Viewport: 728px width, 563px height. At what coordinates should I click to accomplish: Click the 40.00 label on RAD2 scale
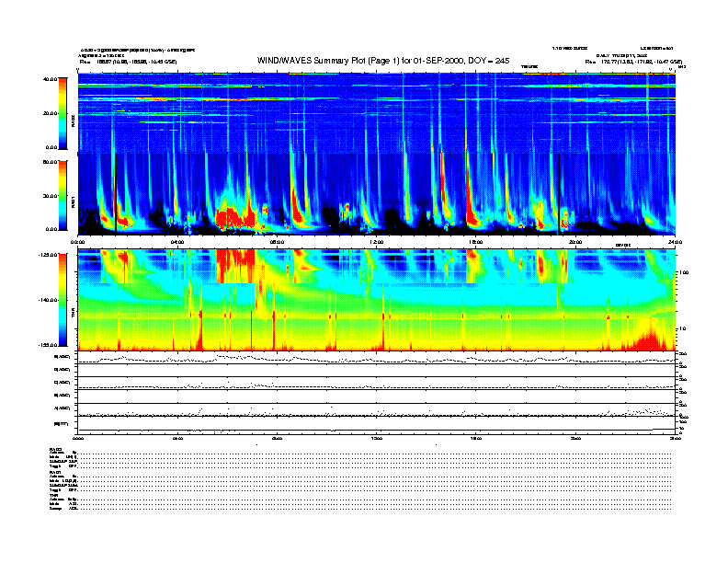pyautogui.click(x=50, y=79)
